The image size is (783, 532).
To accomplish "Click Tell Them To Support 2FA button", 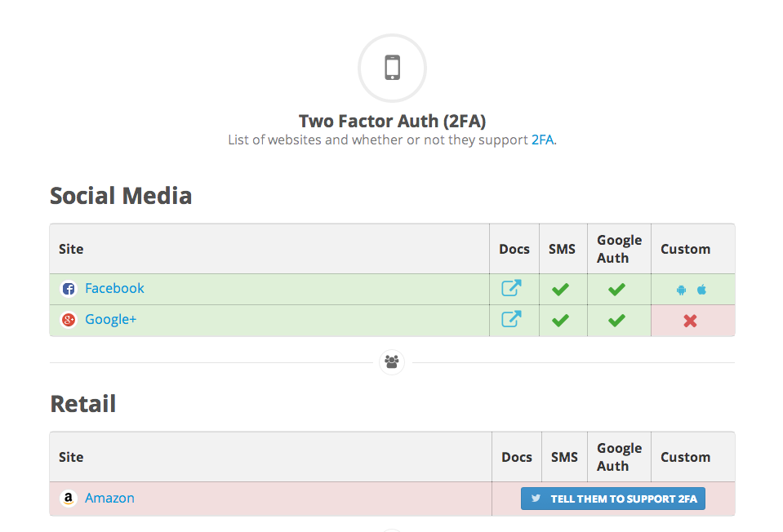I will coord(613,499).
